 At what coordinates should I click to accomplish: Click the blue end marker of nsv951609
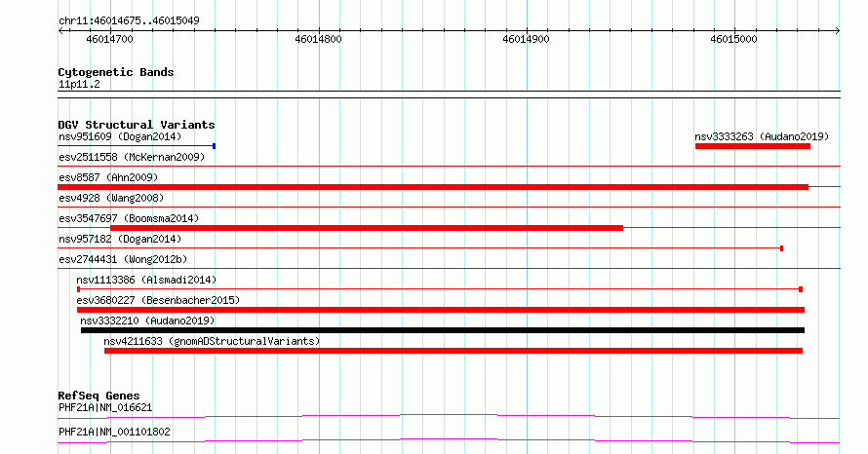click(215, 146)
